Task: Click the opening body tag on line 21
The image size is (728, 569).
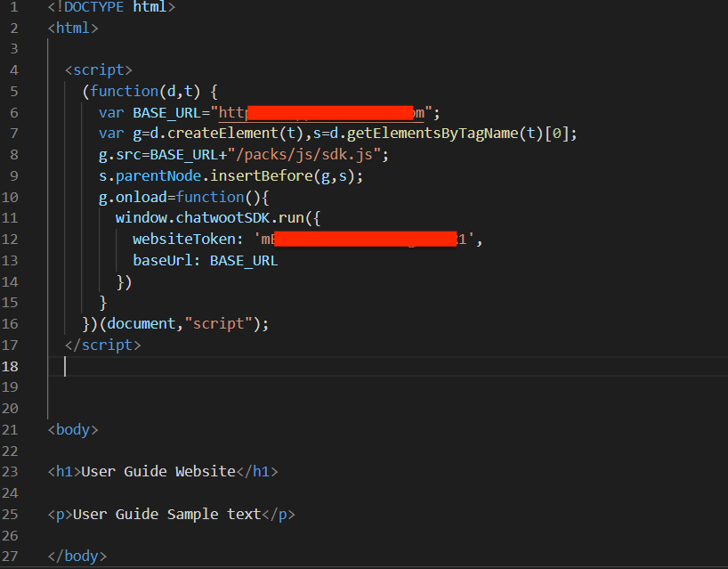Action: (71, 429)
